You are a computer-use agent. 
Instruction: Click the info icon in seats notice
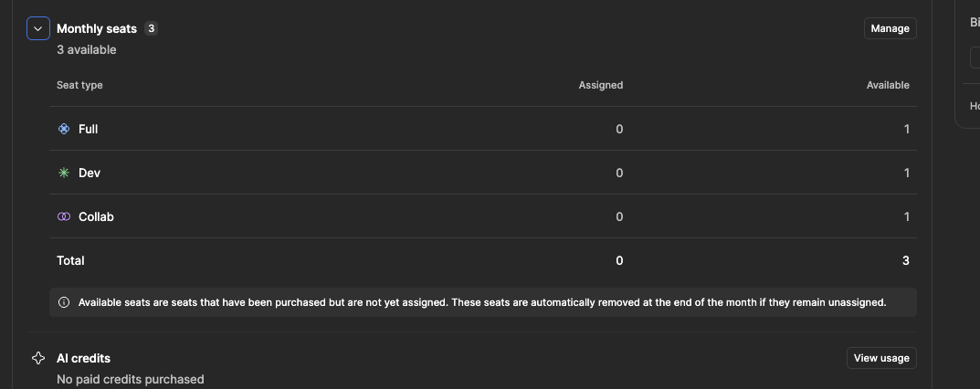[64, 302]
